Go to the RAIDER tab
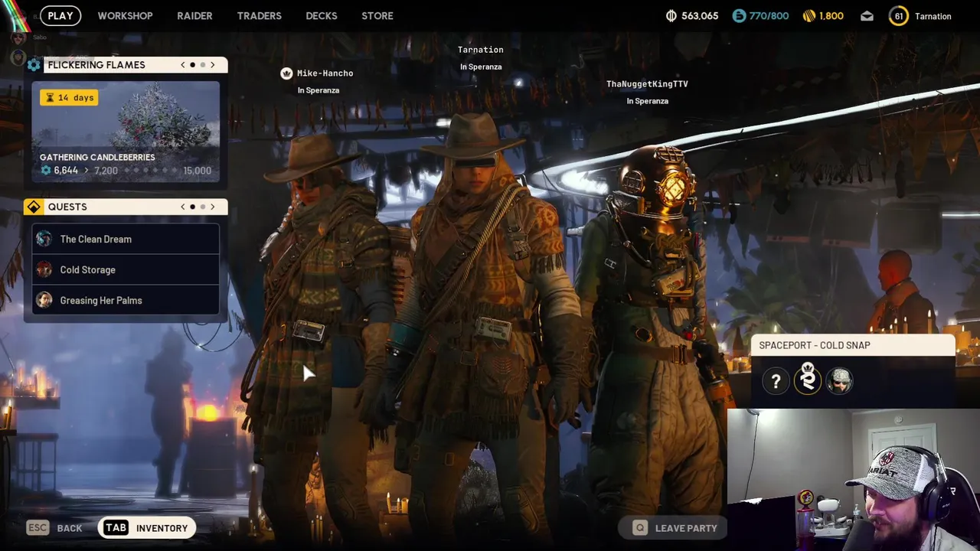 (194, 15)
